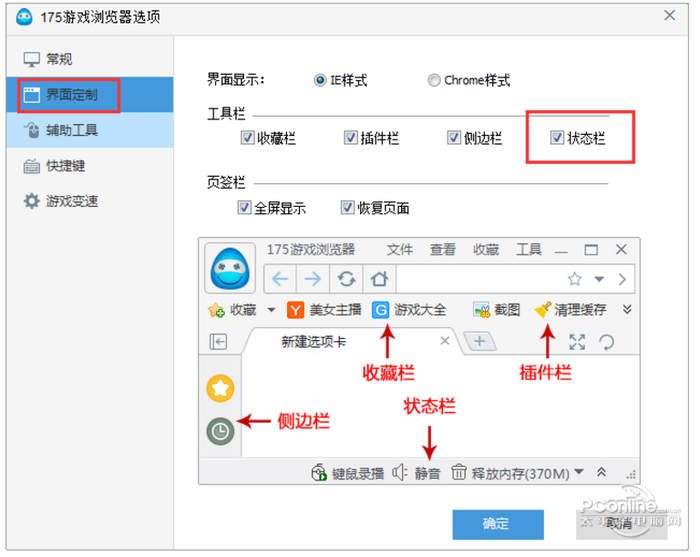Click the preview maximize button

tap(591, 249)
